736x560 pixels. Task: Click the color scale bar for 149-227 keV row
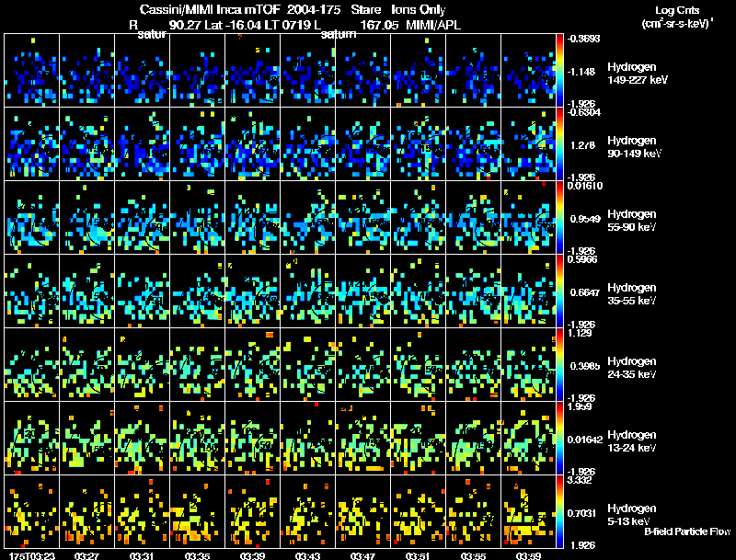(x=559, y=71)
